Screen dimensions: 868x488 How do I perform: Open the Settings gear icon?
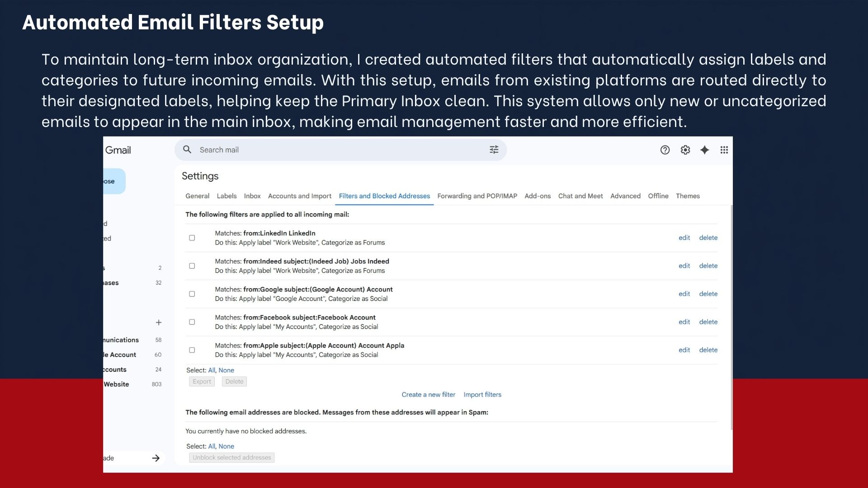pos(685,150)
